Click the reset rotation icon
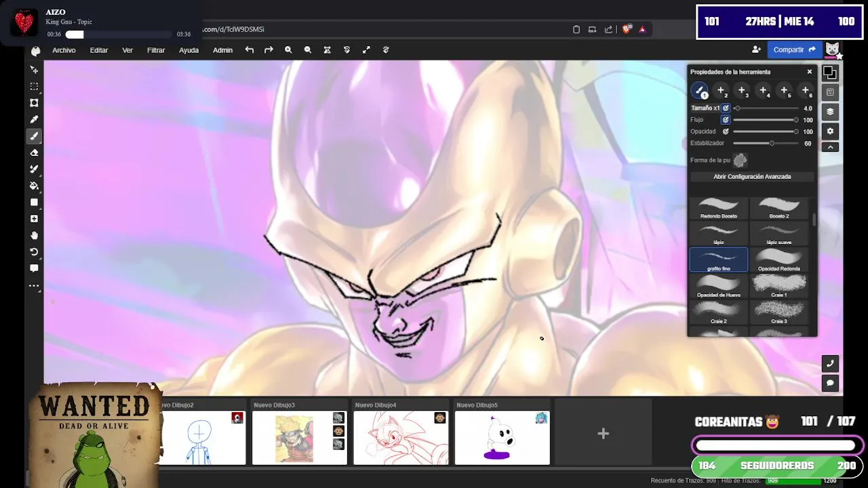Image resolution: width=868 pixels, height=488 pixels. click(347, 49)
